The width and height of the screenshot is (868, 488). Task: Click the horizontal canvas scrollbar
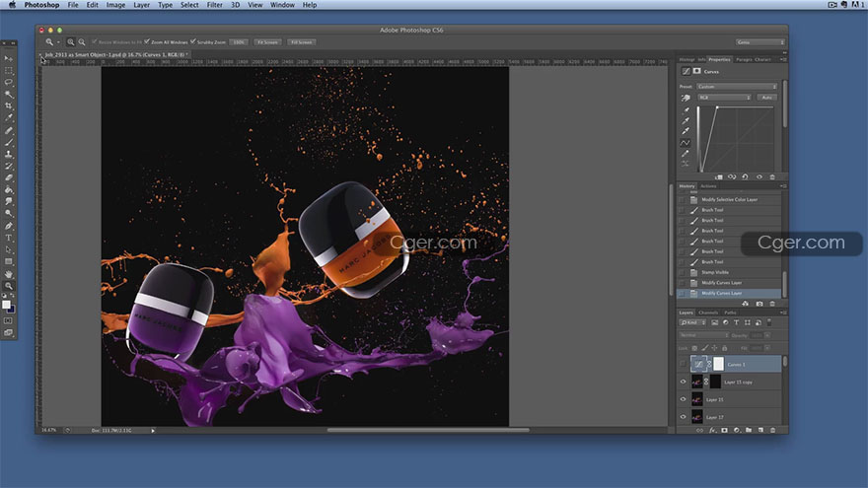[x=428, y=430]
